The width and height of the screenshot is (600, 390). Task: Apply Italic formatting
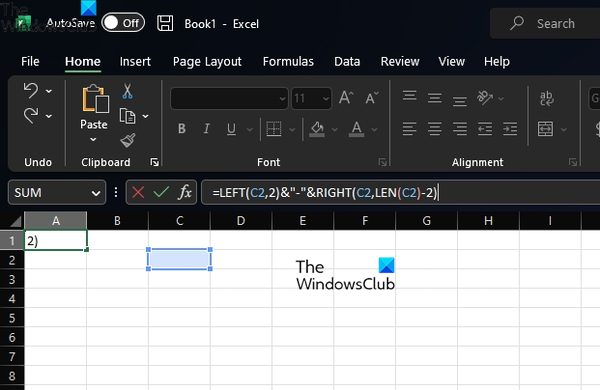206,129
